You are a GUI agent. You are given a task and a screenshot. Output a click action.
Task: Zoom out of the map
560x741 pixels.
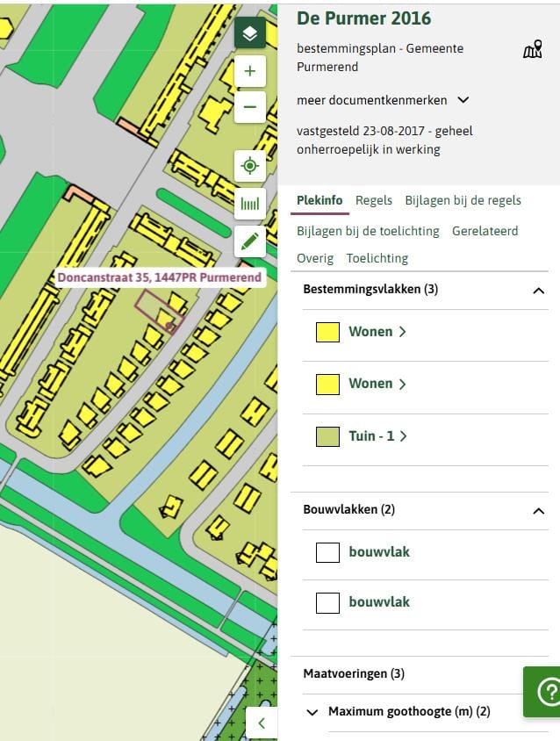pyautogui.click(x=250, y=107)
